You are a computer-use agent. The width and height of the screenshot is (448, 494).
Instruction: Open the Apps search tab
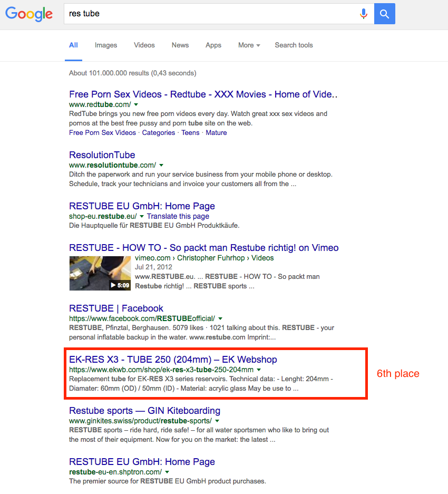point(213,45)
